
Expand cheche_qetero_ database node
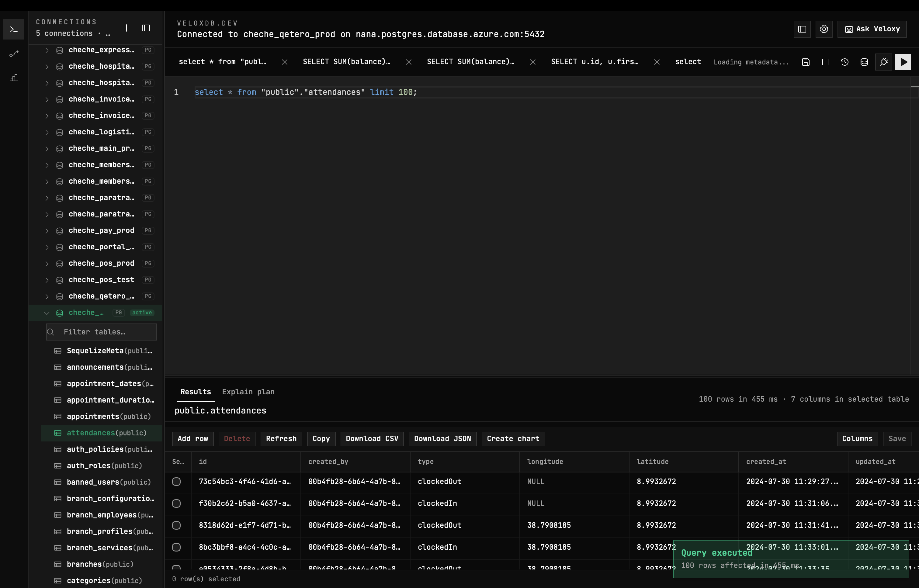(x=47, y=296)
